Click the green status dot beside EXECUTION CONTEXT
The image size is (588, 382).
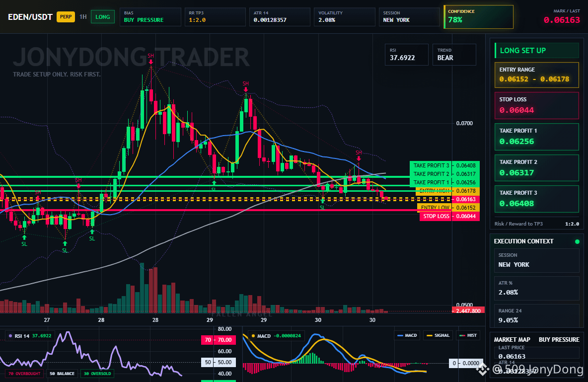coord(577,241)
